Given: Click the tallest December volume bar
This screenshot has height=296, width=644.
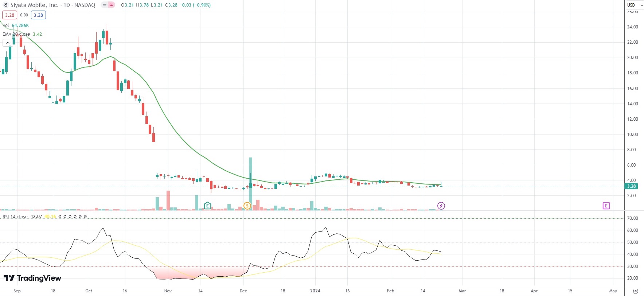Looking at the screenshot, I should [250, 184].
